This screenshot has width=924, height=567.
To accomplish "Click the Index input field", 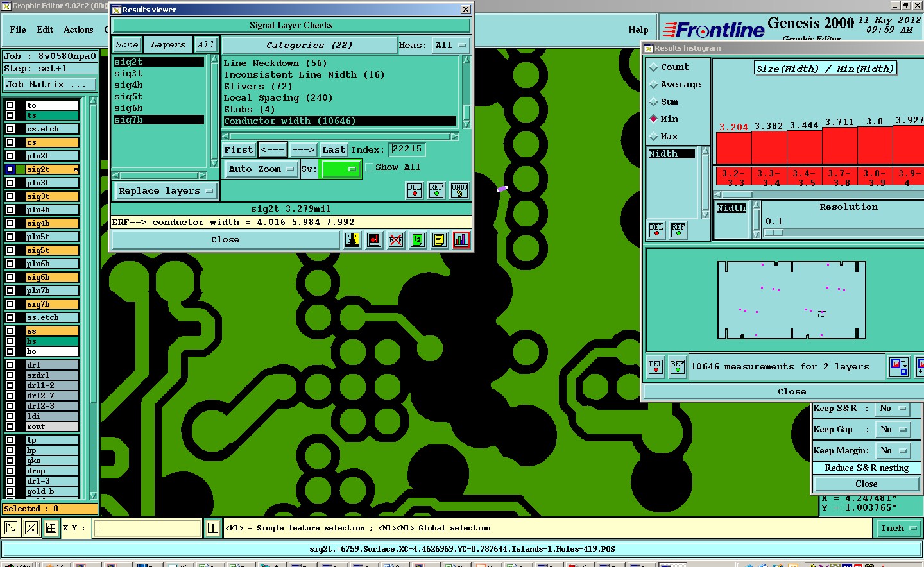I will [407, 149].
